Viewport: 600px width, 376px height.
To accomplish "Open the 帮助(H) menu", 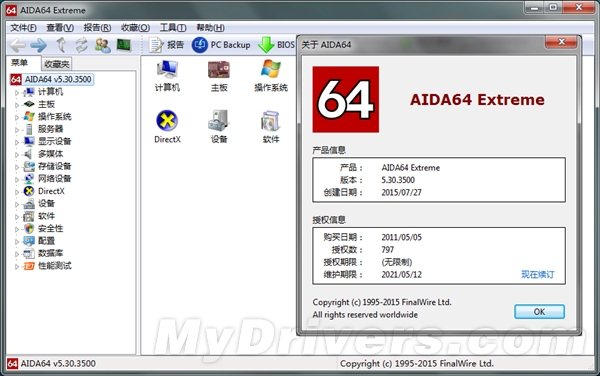I will click(x=210, y=28).
